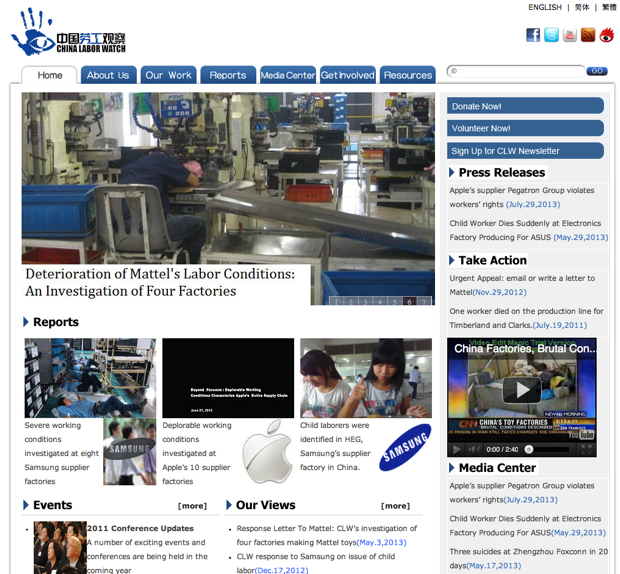The image size is (620, 574).
Task: Open 2011 Conference Updates event
Action: point(140,528)
